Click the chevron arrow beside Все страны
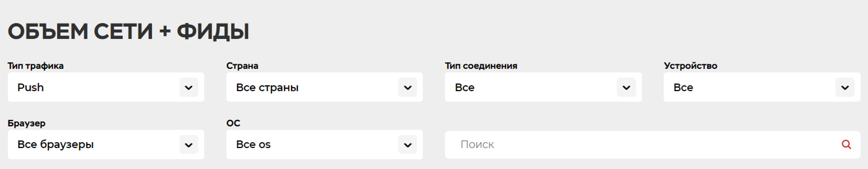The width and height of the screenshot is (868, 169). click(x=408, y=87)
